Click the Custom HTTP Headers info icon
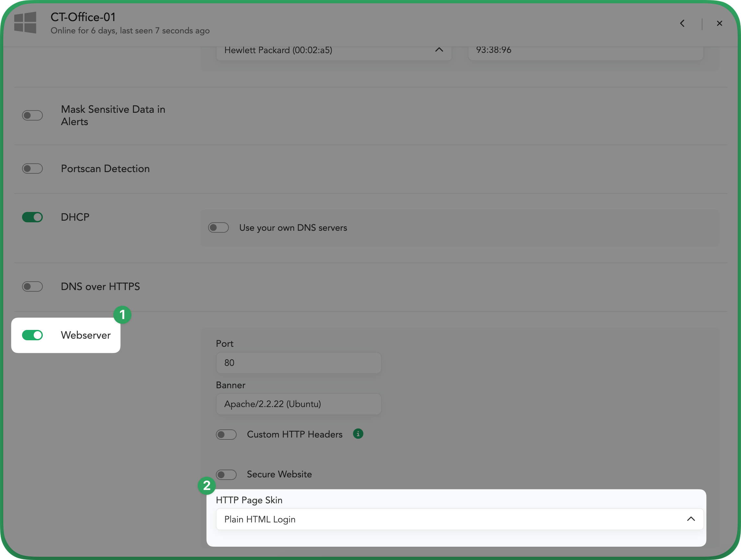Screen dimensions: 741x560 (x=358, y=434)
